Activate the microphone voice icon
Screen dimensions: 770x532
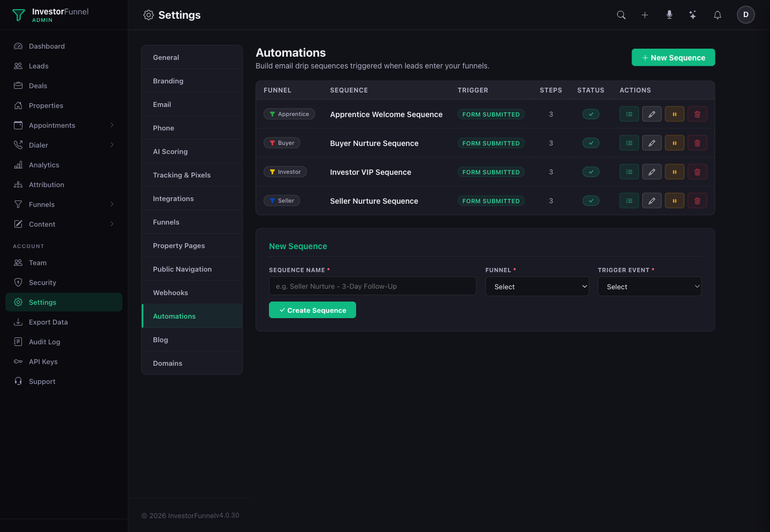(669, 15)
